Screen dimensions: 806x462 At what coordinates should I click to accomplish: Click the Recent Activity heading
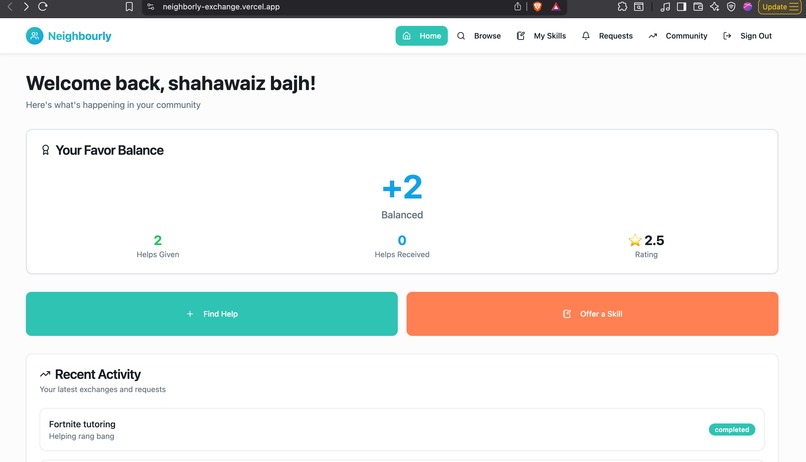[98, 374]
